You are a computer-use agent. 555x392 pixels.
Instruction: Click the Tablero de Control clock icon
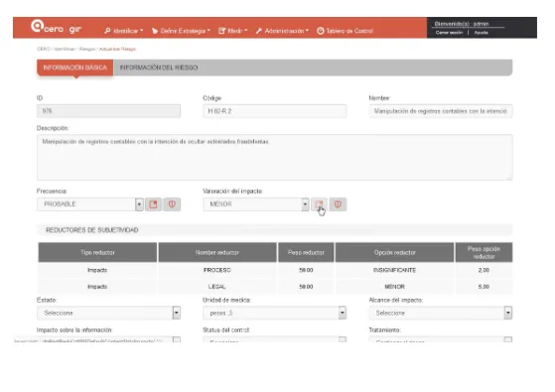point(321,31)
